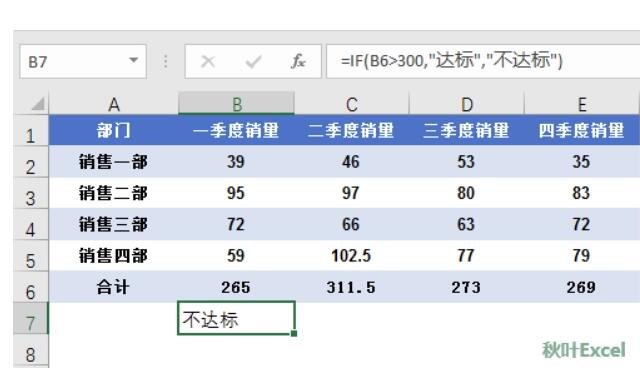The width and height of the screenshot is (640, 379).
Task: Select column E header
Action: 582,104
